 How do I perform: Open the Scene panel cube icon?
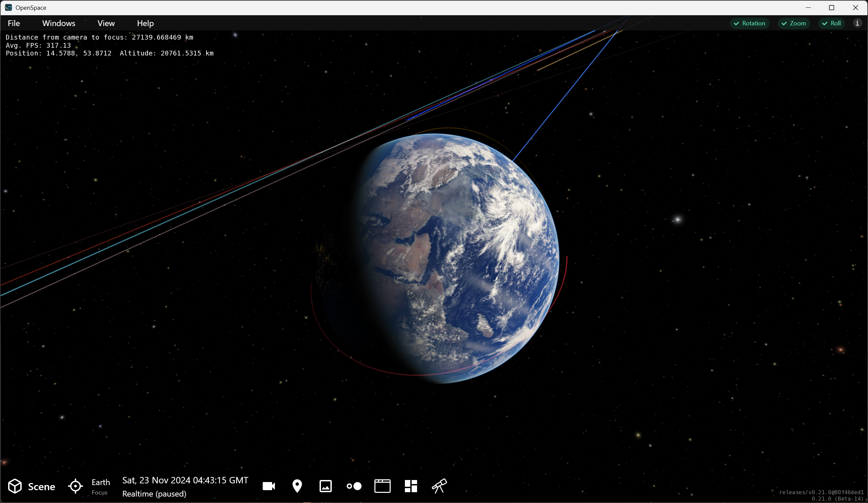pyautogui.click(x=15, y=486)
